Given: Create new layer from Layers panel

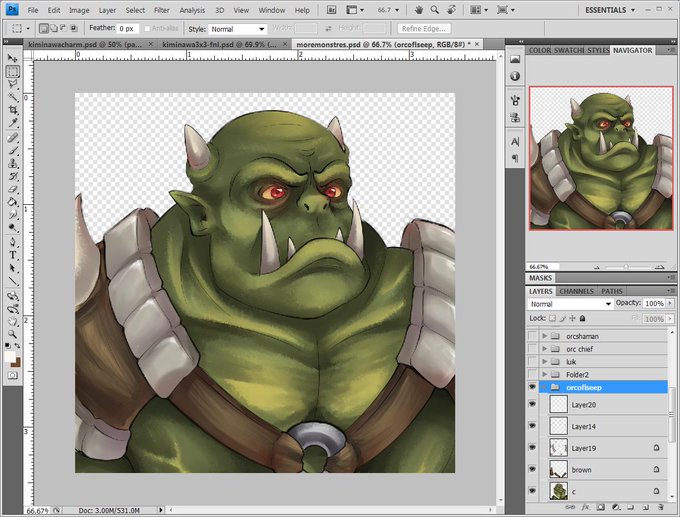Looking at the screenshot, I should click(646, 507).
